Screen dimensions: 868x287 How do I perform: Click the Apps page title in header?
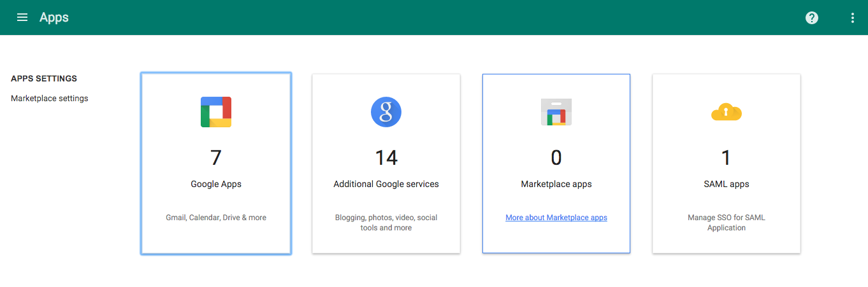point(54,18)
